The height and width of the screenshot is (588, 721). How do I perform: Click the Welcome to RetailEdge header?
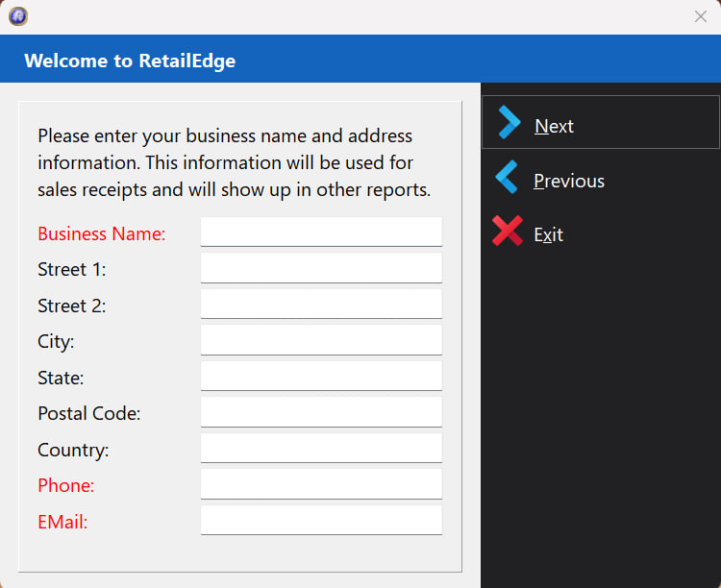[130, 61]
